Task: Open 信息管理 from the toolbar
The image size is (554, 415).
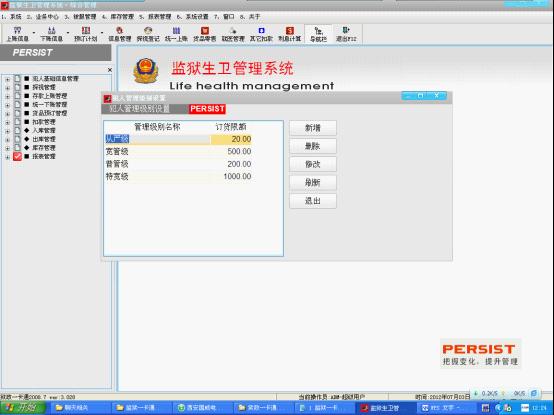Action: point(119,34)
